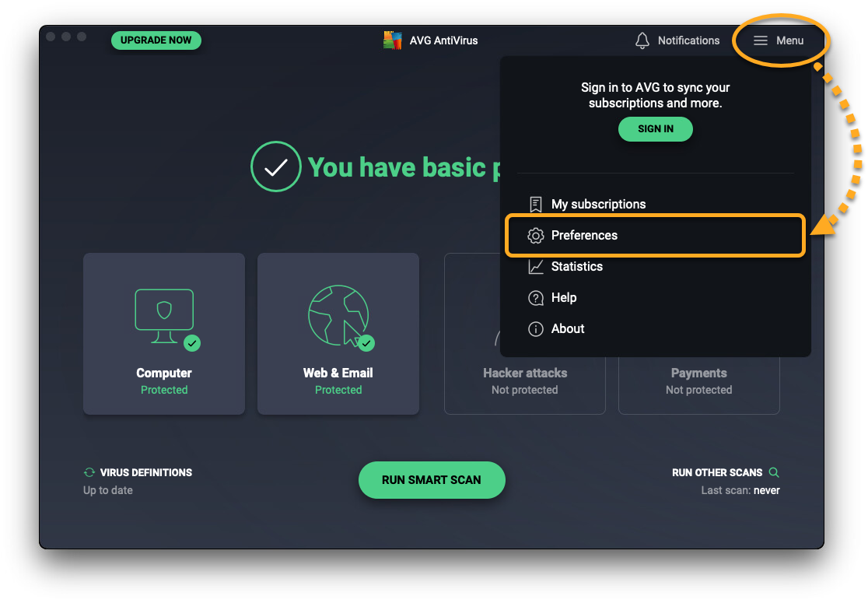
Task: Click the About info icon
Action: (x=535, y=329)
